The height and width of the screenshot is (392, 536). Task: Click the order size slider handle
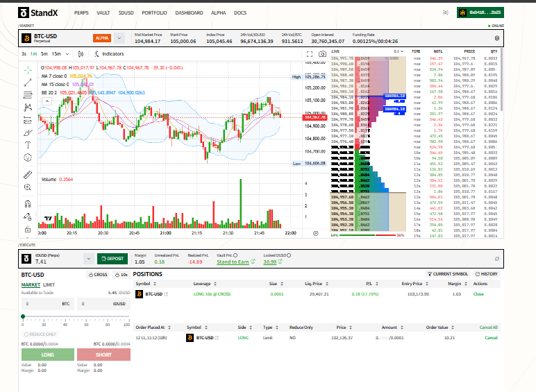point(23,316)
